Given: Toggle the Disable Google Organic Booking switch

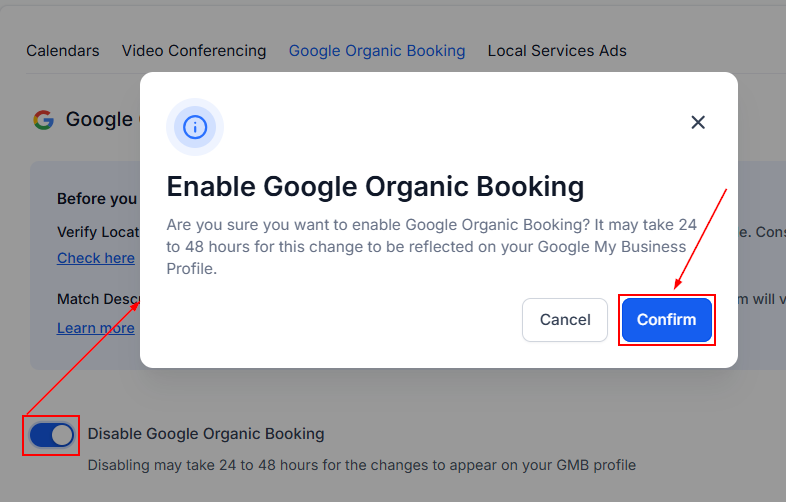Looking at the screenshot, I should (51, 435).
